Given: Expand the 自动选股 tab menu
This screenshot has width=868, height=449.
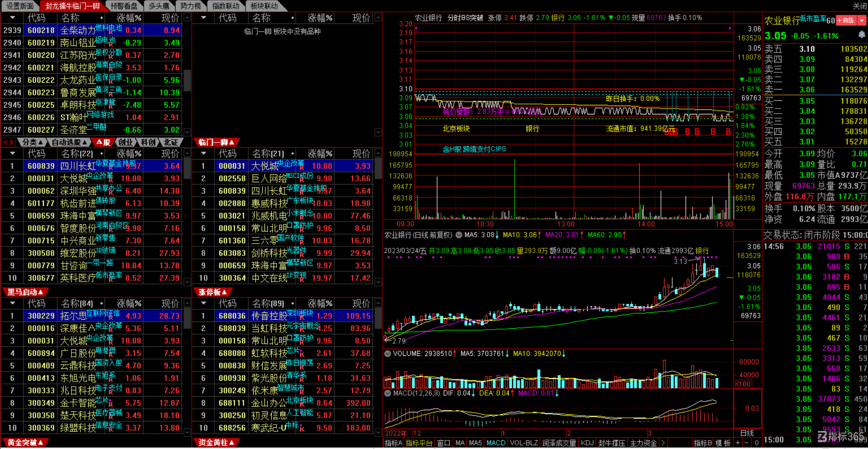Looking at the screenshot, I should tap(69, 142).
